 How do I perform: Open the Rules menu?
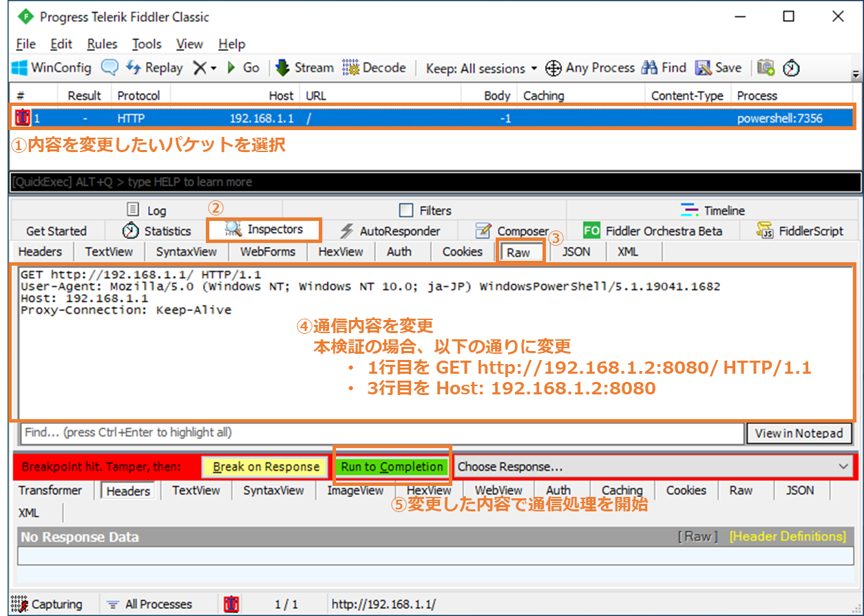102,44
